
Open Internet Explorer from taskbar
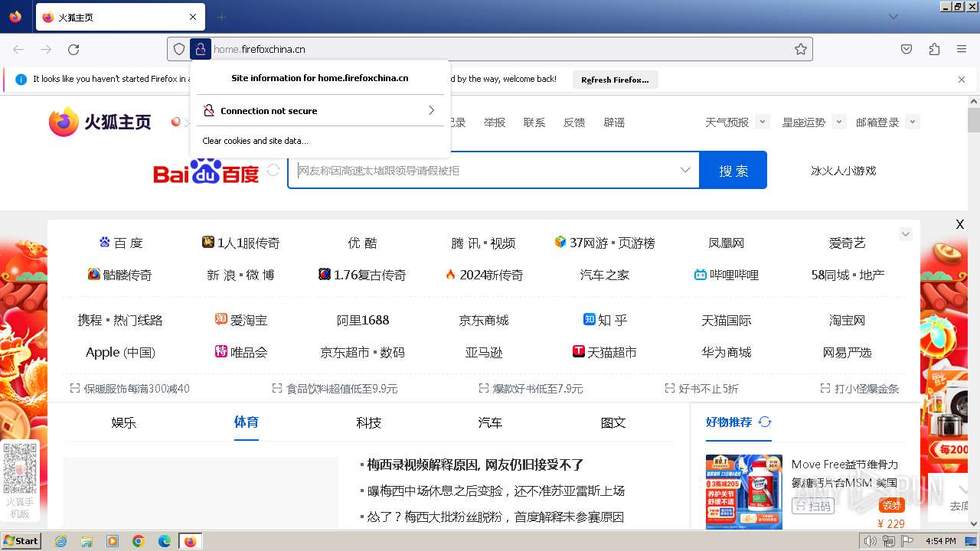pos(60,541)
